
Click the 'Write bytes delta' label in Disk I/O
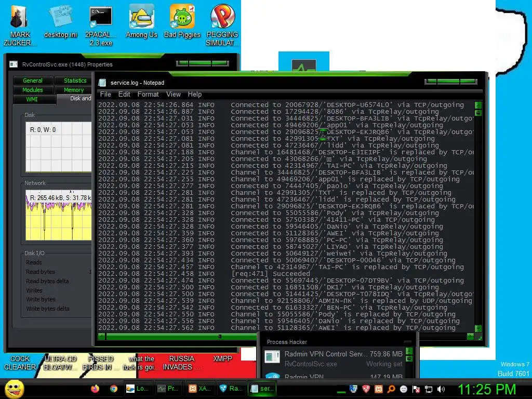pos(47,309)
